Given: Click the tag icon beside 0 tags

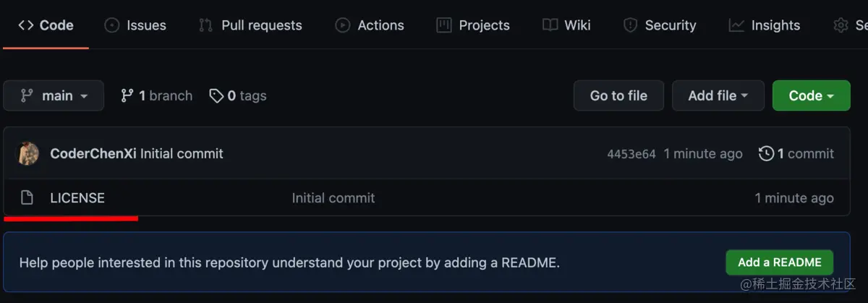Looking at the screenshot, I should 216,95.
